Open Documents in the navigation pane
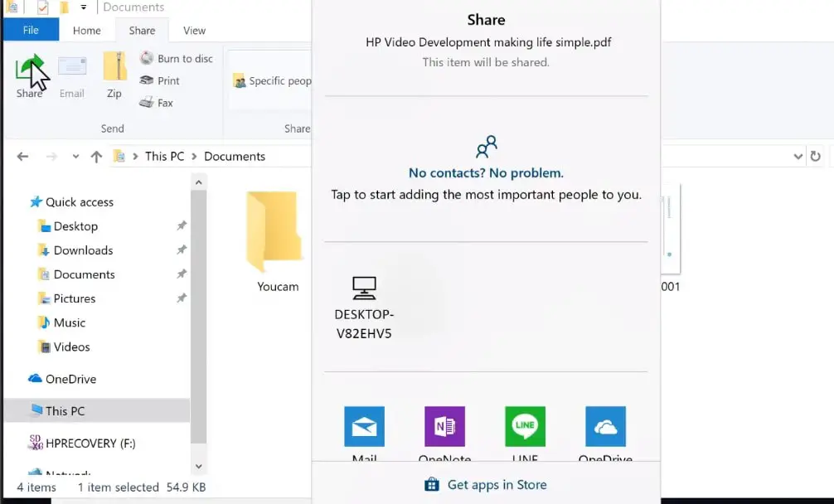Screen dimensions: 834x504 [x=76, y=274]
